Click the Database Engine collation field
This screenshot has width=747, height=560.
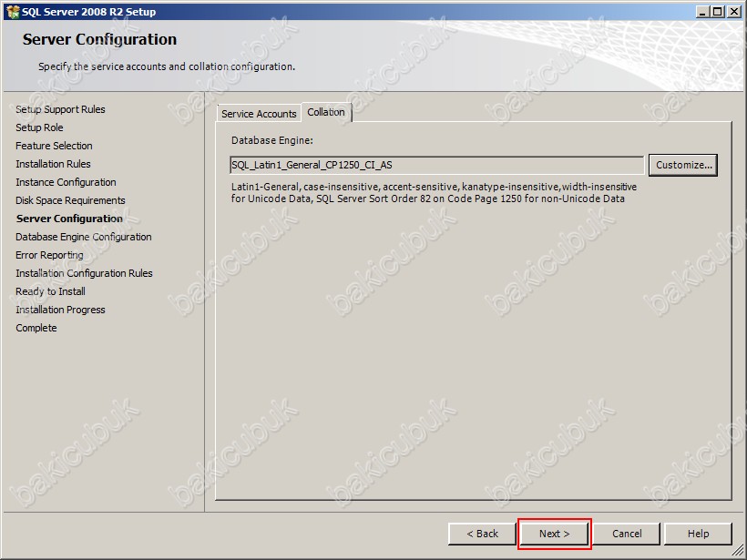click(x=436, y=165)
